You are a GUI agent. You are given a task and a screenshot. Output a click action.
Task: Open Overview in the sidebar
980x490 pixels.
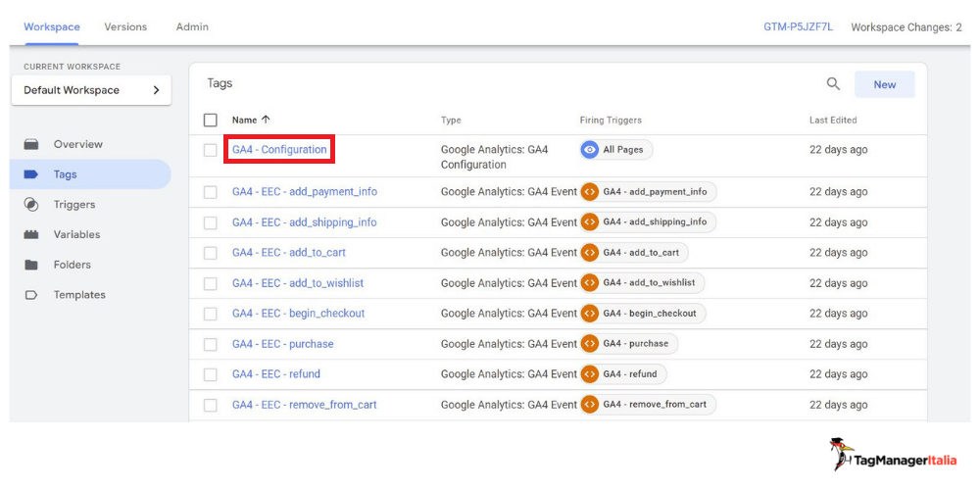(x=78, y=144)
